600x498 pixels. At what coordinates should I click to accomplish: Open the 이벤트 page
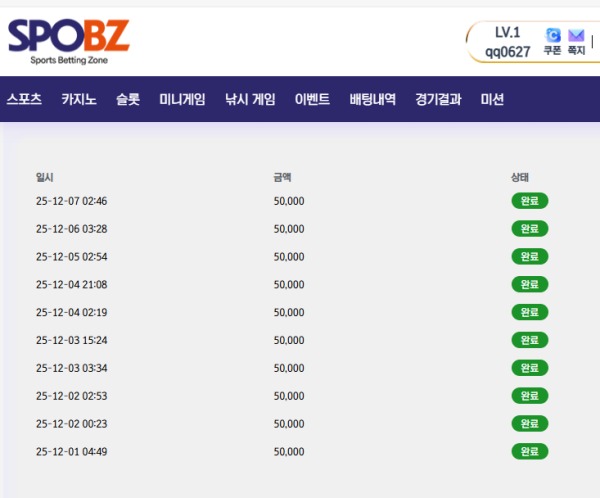pyautogui.click(x=312, y=100)
